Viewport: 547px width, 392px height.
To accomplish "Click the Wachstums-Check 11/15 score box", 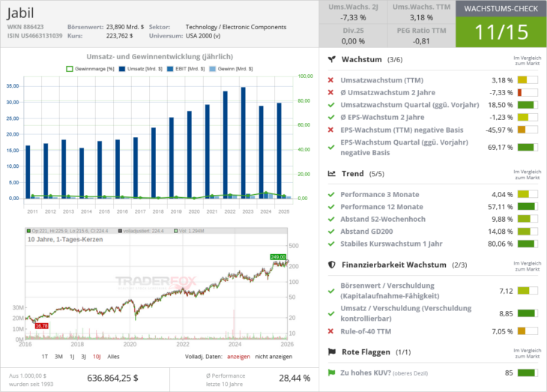I will pyautogui.click(x=501, y=31).
